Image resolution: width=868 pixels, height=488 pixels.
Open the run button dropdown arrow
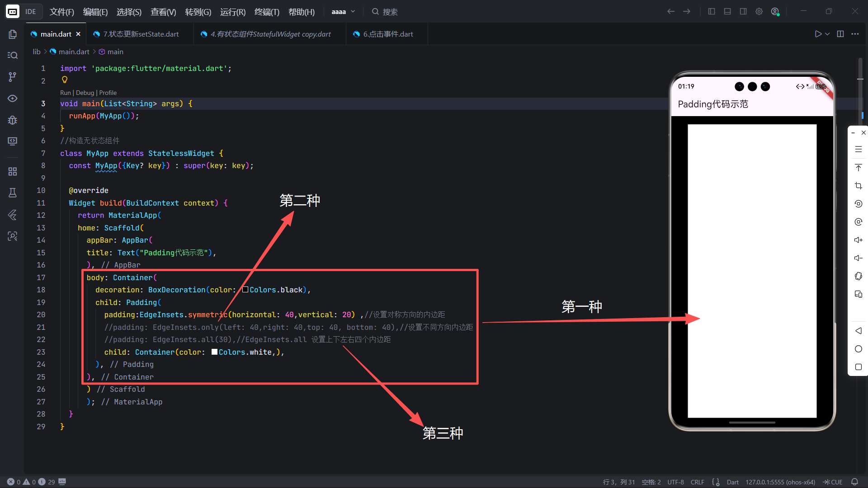tap(827, 34)
